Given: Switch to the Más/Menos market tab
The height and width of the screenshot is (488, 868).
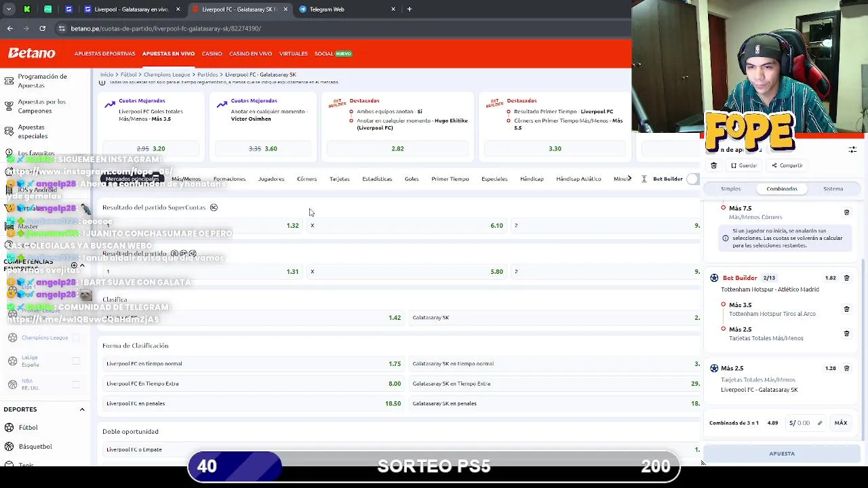Looking at the screenshot, I should click(x=186, y=179).
